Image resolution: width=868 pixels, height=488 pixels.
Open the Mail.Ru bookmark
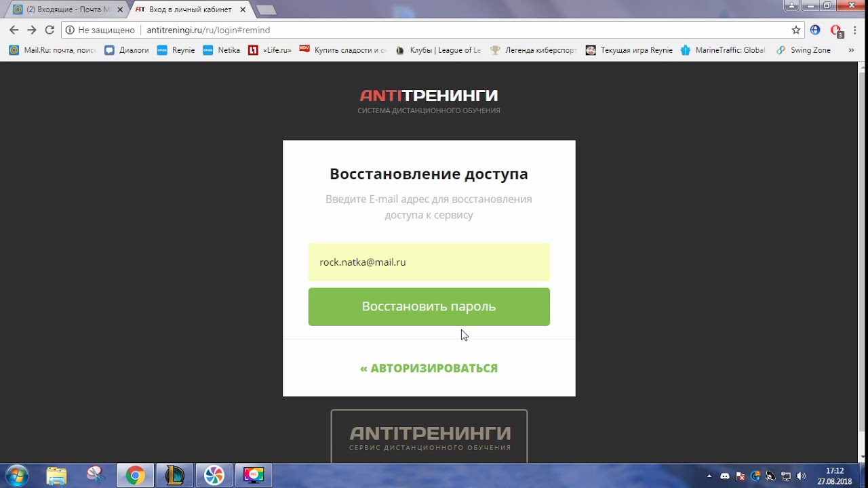coord(52,50)
